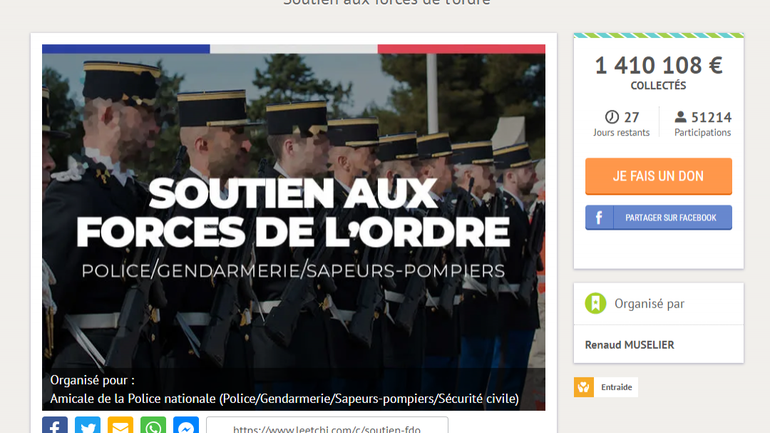The height and width of the screenshot is (433, 770).
Task: Share the campaign through Messenger
Action: coord(186,426)
